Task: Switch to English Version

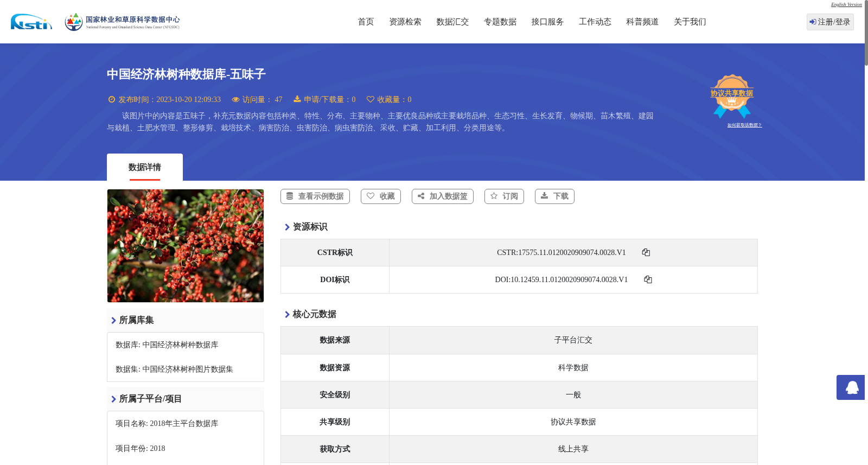Action: (x=846, y=4)
